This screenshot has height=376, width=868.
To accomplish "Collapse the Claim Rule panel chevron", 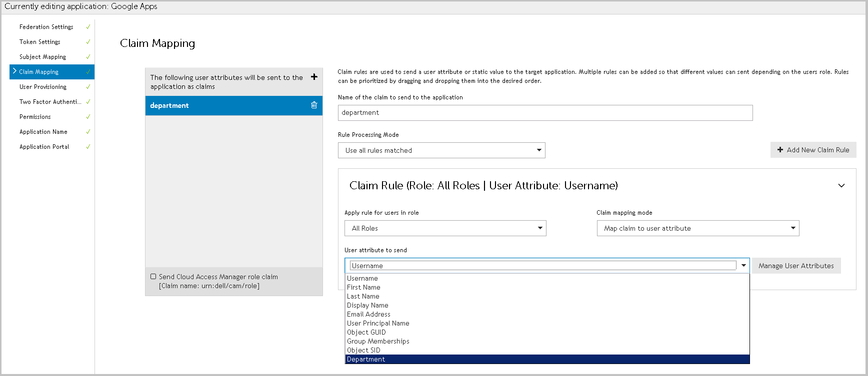I will click(841, 186).
